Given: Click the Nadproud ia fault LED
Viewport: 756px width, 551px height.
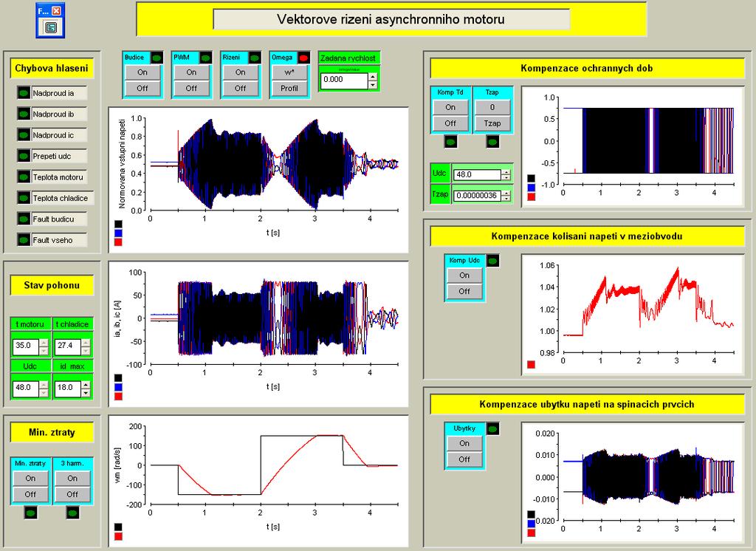Looking at the screenshot, I should tap(24, 93).
